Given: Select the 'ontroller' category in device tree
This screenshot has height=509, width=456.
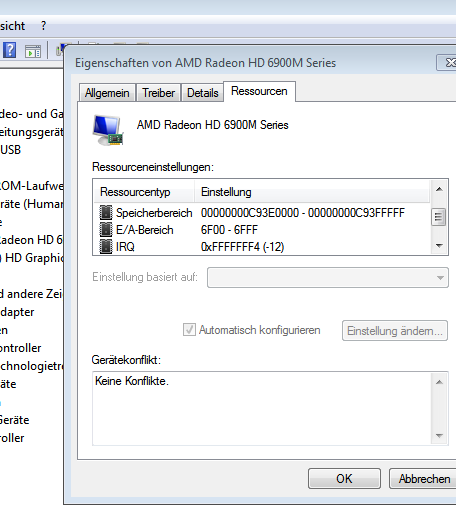Looking at the screenshot, I should click(20, 348).
